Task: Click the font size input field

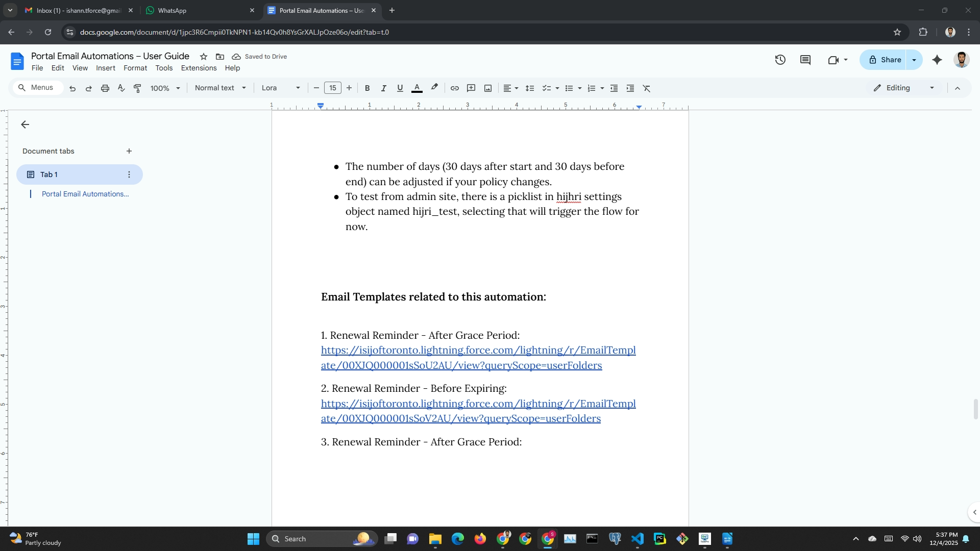Action: click(x=332, y=88)
